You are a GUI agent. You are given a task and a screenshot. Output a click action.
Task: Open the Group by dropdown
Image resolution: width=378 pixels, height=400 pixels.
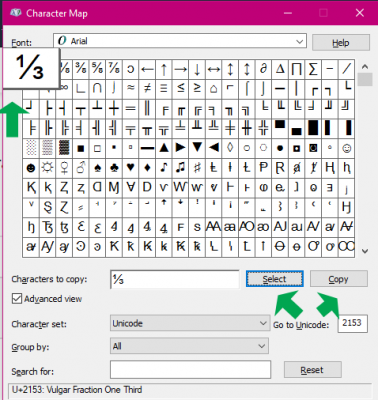(189, 346)
